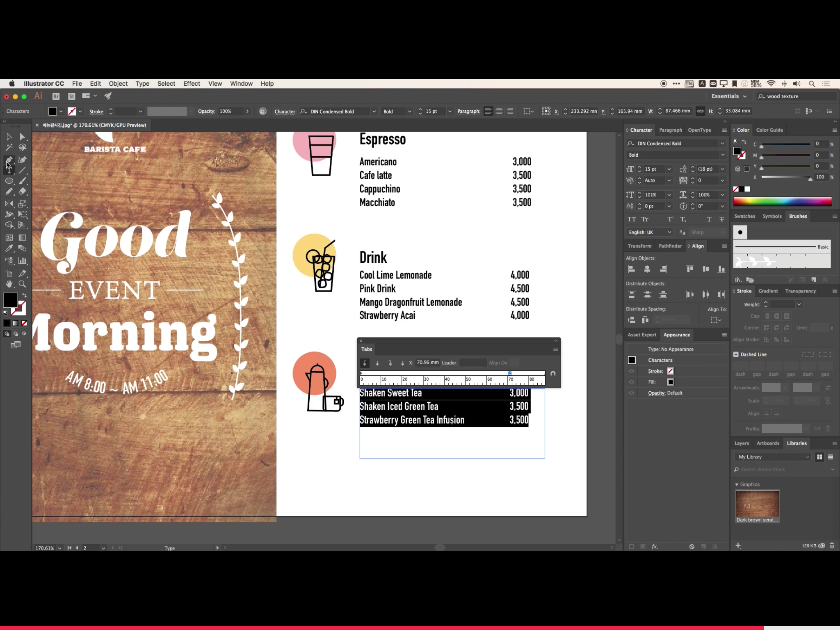Select the Paintbrush tool
This screenshot has height=630, width=840.
(23, 181)
